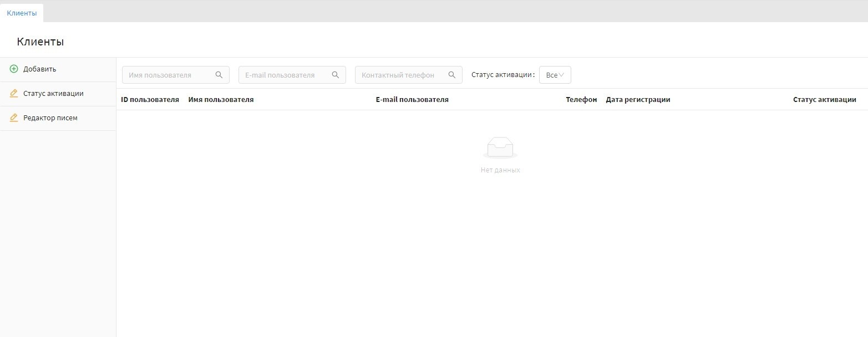This screenshot has height=337, width=868.
Task: Click the ID пользователя column header
Action: click(150, 100)
